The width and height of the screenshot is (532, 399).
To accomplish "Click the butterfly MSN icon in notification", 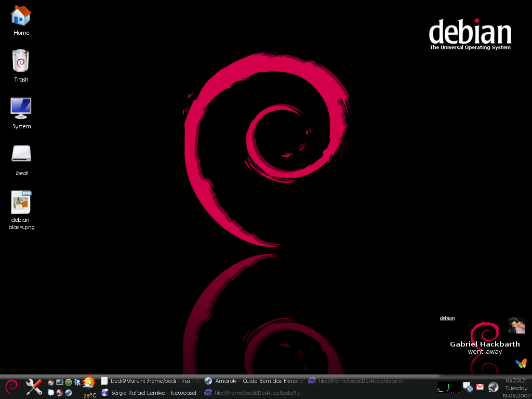I will pyautogui.click(x=521, y=363).
